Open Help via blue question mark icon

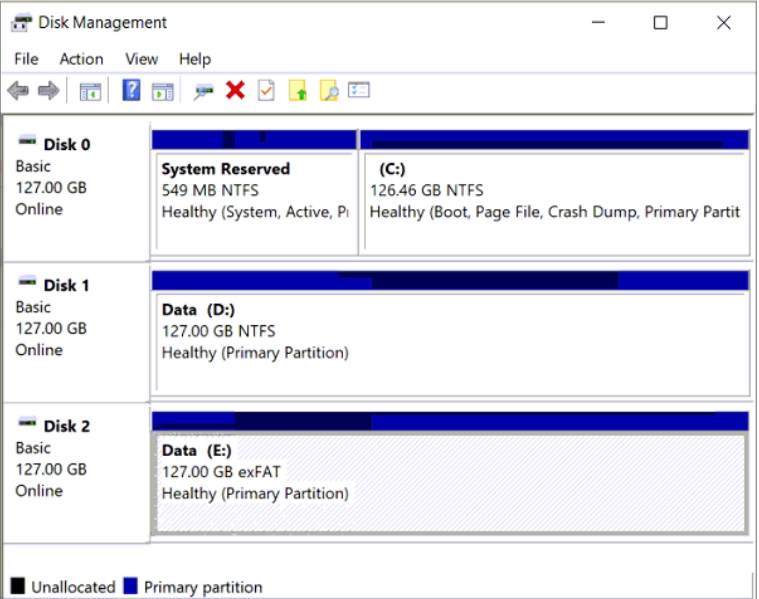tap(131, 91)
